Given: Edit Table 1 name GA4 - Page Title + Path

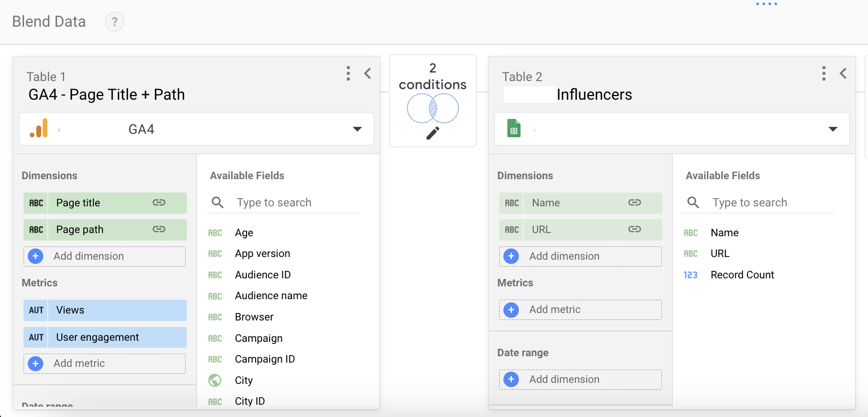Looking at the screenshot, I should 107,94.
